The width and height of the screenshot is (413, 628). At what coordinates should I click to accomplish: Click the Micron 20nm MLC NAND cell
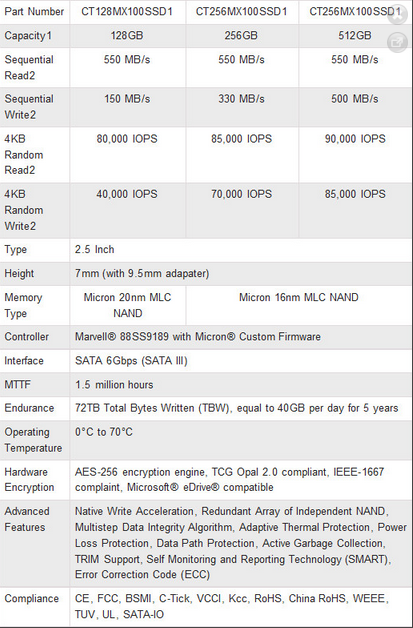click(127, 305)
